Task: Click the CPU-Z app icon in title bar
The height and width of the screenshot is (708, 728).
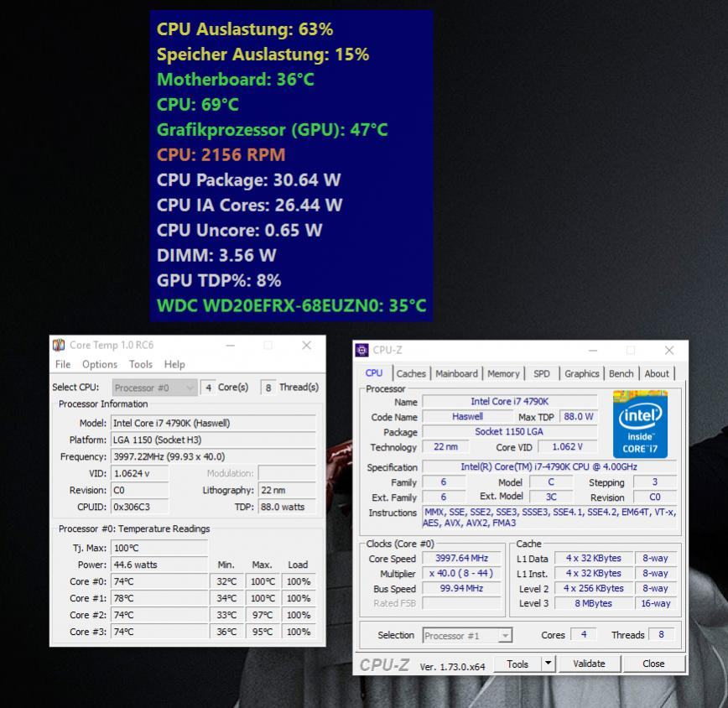Action: [361, 350]
